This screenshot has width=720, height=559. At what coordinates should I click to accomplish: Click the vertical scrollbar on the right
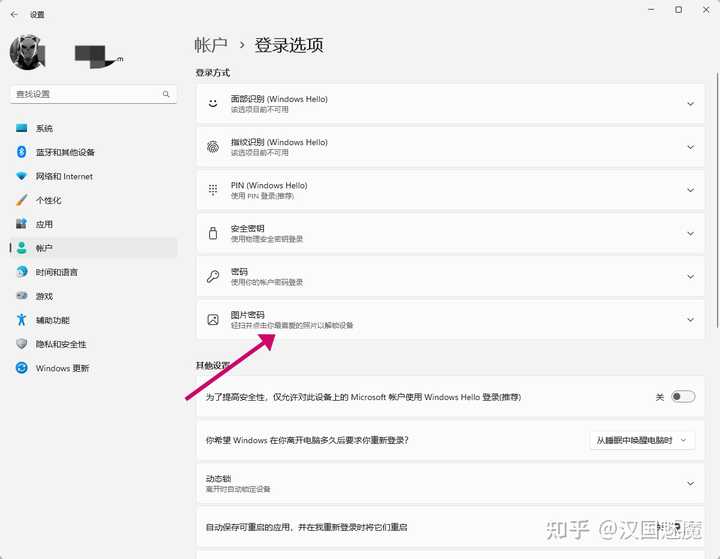coord(717,200)
